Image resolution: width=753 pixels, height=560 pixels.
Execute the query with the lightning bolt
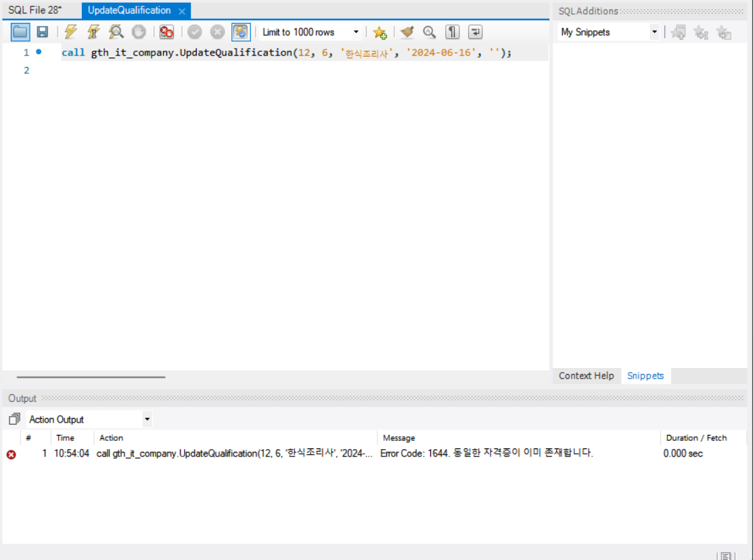point(70,32)
